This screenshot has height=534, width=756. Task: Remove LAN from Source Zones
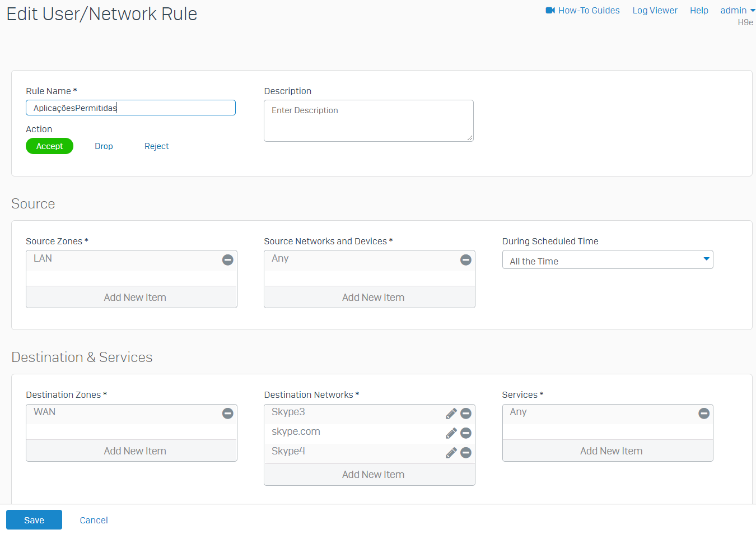pos(227,260)
